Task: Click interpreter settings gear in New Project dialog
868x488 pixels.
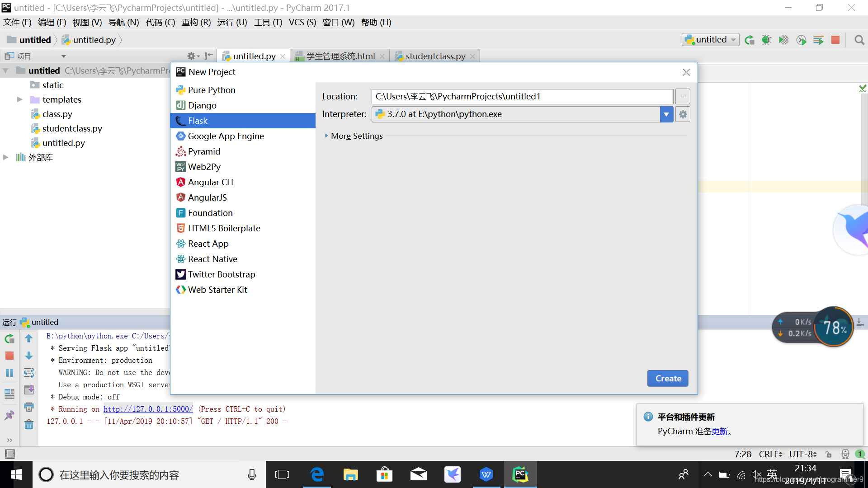Action: 683,114
